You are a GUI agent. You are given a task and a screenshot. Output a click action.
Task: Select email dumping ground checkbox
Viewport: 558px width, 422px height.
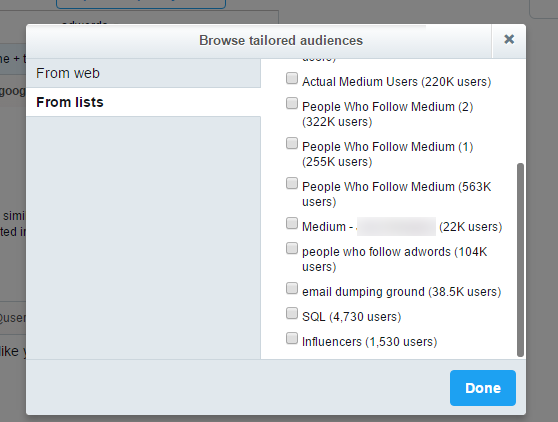(x=292, y=288)
